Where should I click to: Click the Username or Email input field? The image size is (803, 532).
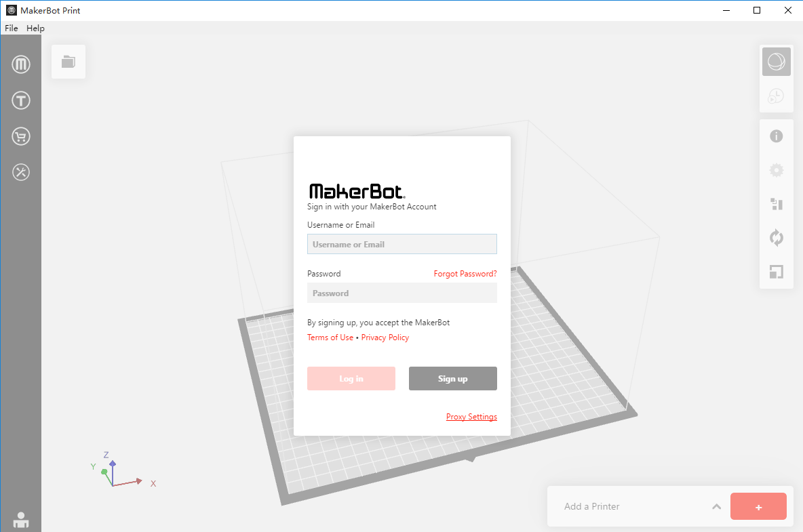click(x=401, y=244)
